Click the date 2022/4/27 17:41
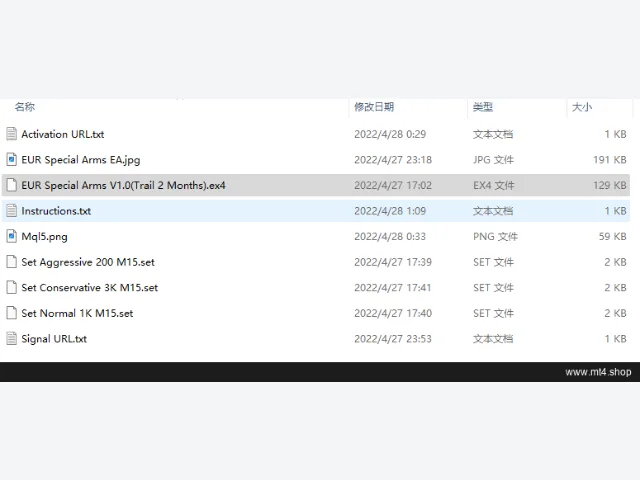Image resolution: width=640 pixels, height=480 pixels. (393, 288)
